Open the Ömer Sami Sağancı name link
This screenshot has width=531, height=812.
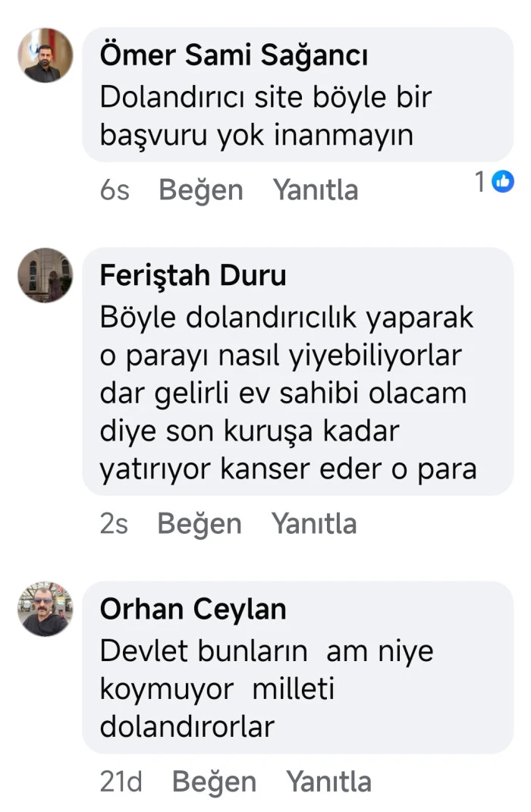pos(234,55)
